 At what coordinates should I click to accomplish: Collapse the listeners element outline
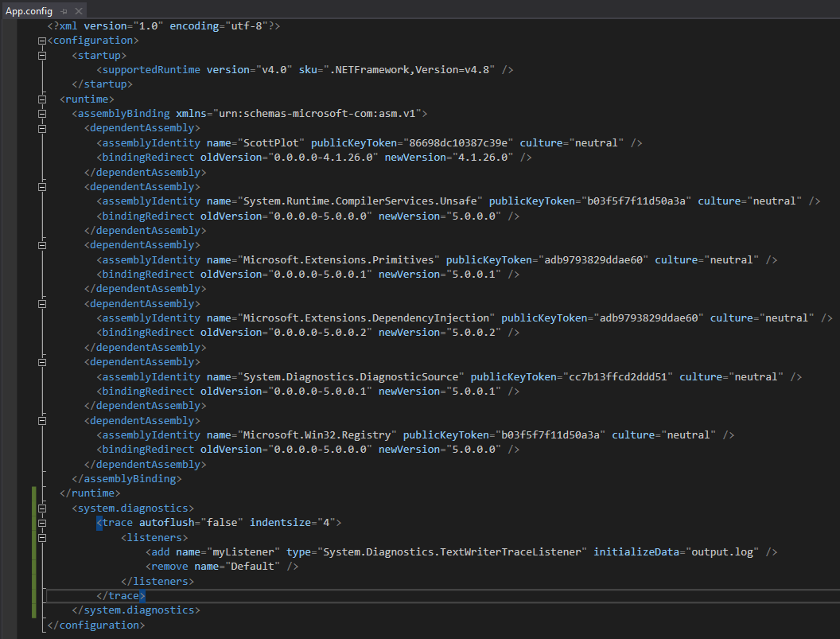(x=42, y=538)
